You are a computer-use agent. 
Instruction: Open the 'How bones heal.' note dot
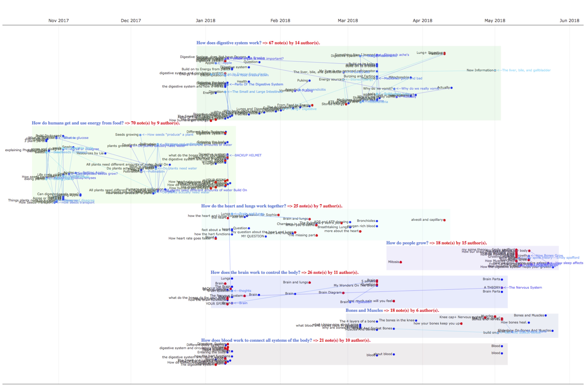click(529, 323)
